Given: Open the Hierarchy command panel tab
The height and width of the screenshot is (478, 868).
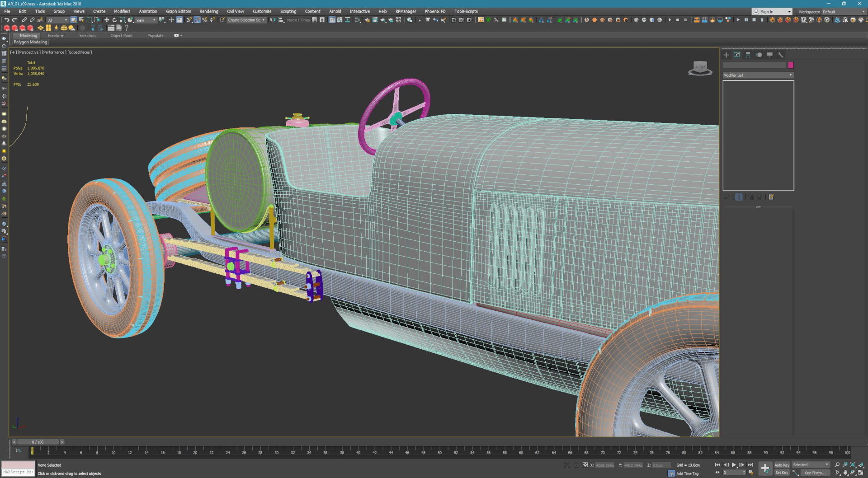Looking at the screenshot, I should [x=748, y=55].
